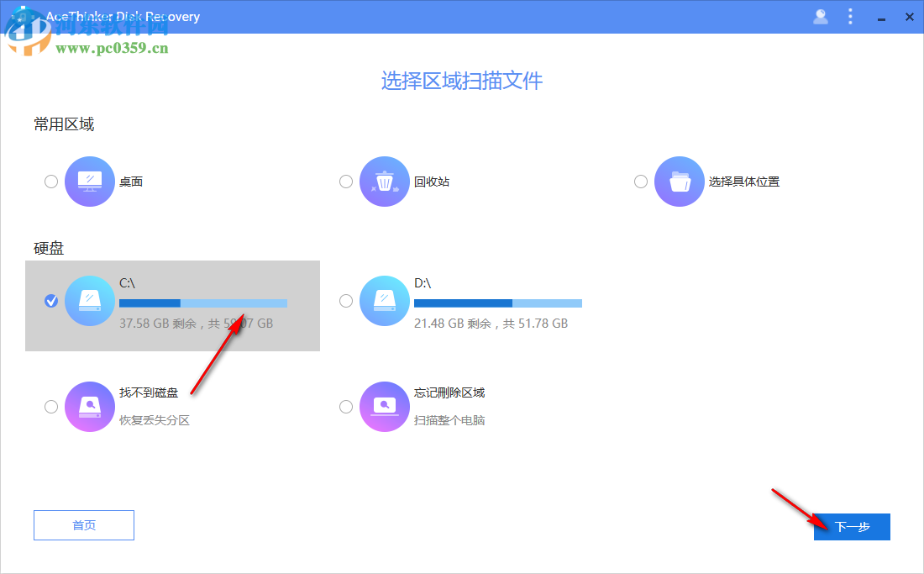Enable the D:\ drive radio button
924x574 pixels.
coord(346,300)
